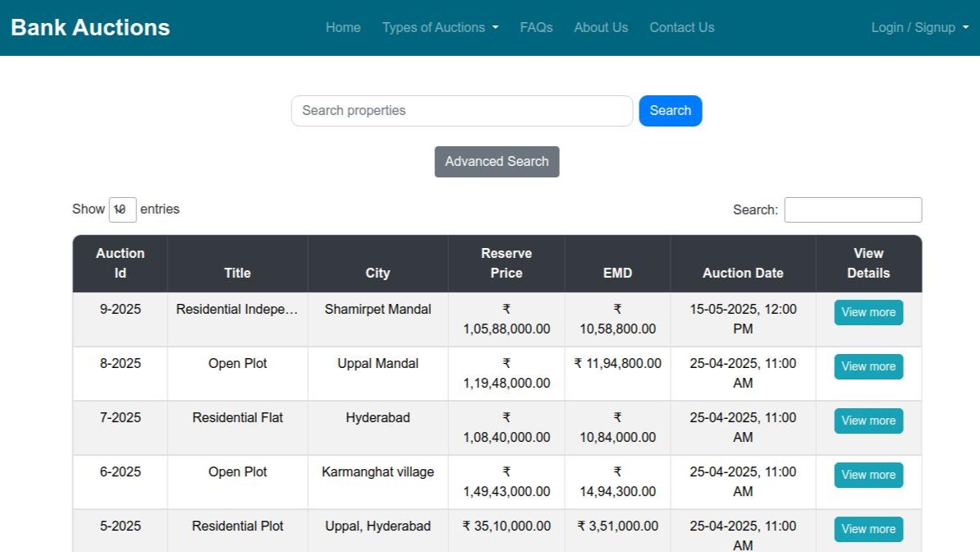Sort table by Auction Date header

(743, 273)
